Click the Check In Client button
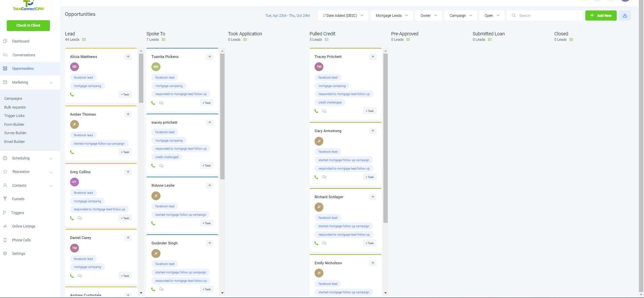Viewport: 644px width, 298px height. click(28, 26)
